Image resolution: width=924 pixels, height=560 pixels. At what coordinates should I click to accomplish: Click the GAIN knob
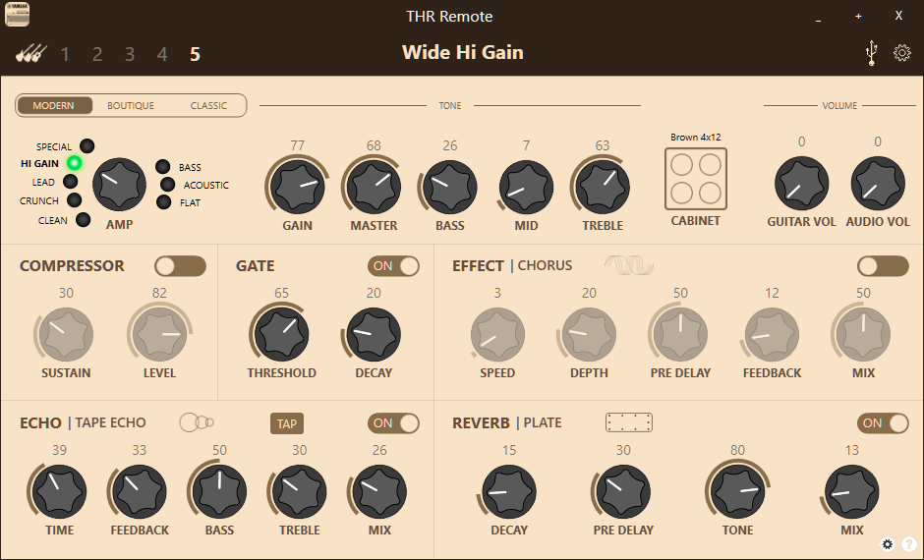(x=298, y=187)
